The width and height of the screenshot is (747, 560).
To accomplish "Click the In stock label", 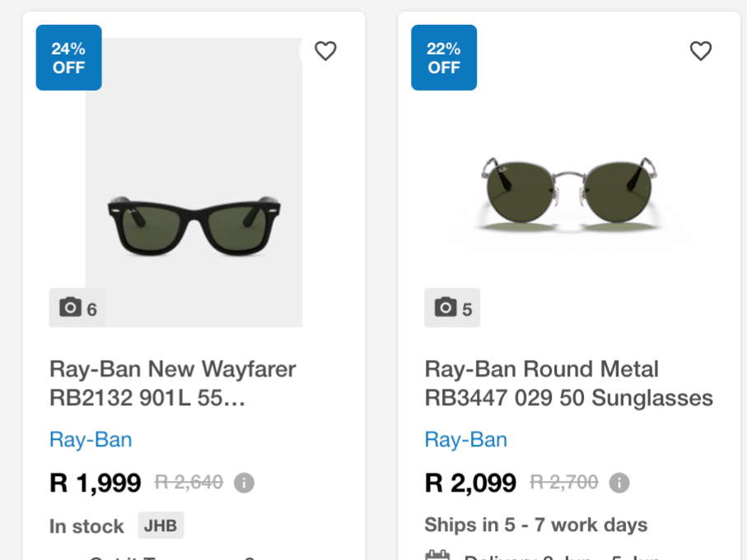I will click(86, 526).
